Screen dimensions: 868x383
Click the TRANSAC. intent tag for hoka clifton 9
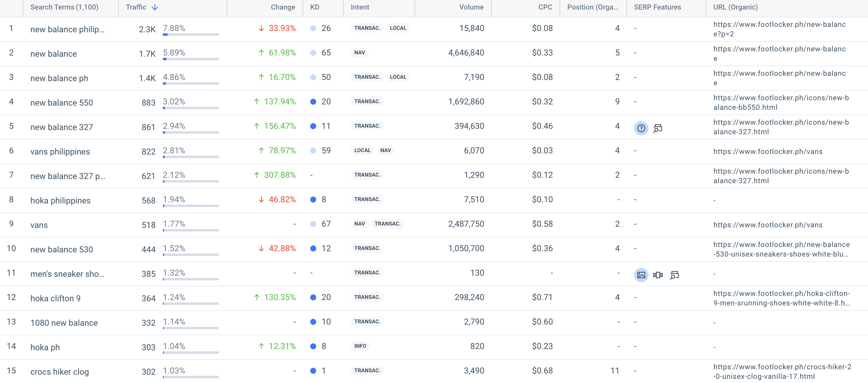(x=367, y=297)
